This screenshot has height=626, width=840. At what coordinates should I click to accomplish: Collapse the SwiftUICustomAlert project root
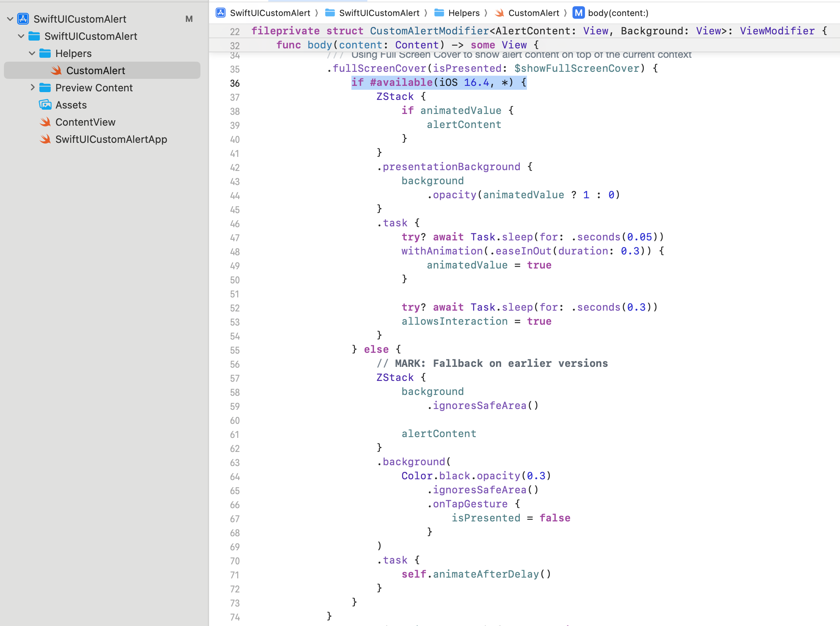point(10,19)
